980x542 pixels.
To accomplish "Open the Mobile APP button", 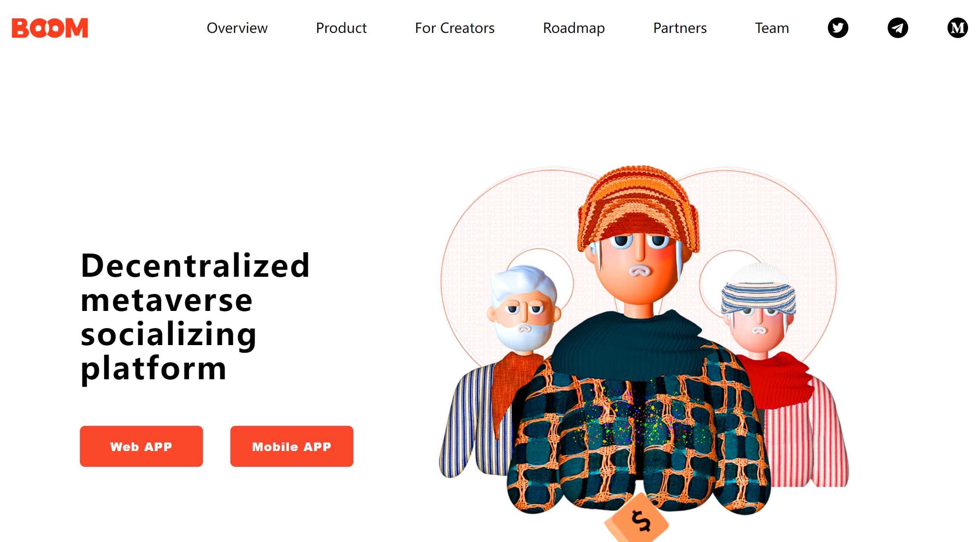I will 292,446.
